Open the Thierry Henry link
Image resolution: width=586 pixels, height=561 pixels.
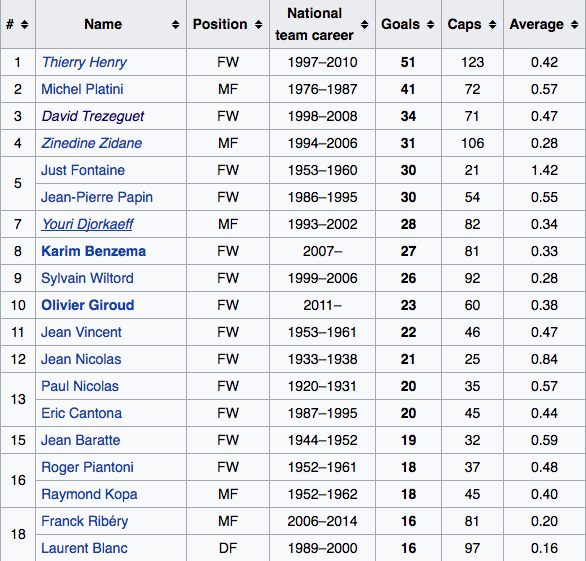pos(84,62)
